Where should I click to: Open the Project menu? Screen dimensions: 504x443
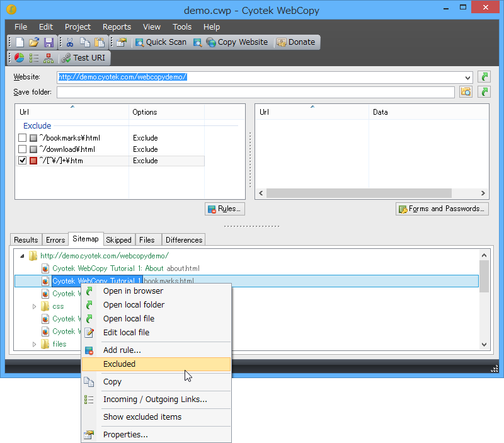[x=77, y=27]
